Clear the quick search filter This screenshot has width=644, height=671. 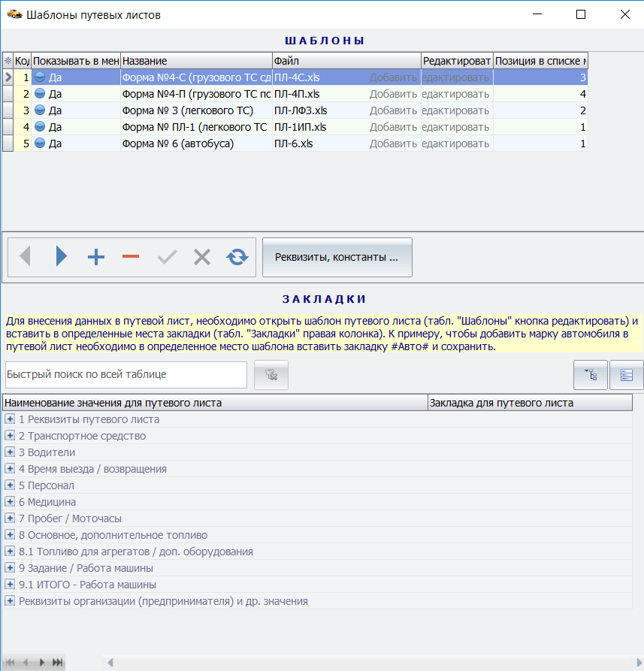click(x=271, y=375)
